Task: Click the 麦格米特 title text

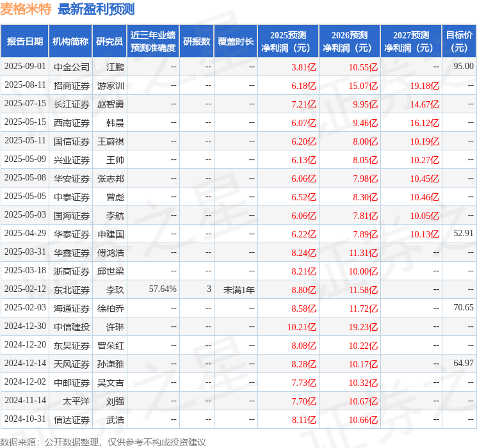Action: pyautogui.click(x=26, y=9)
